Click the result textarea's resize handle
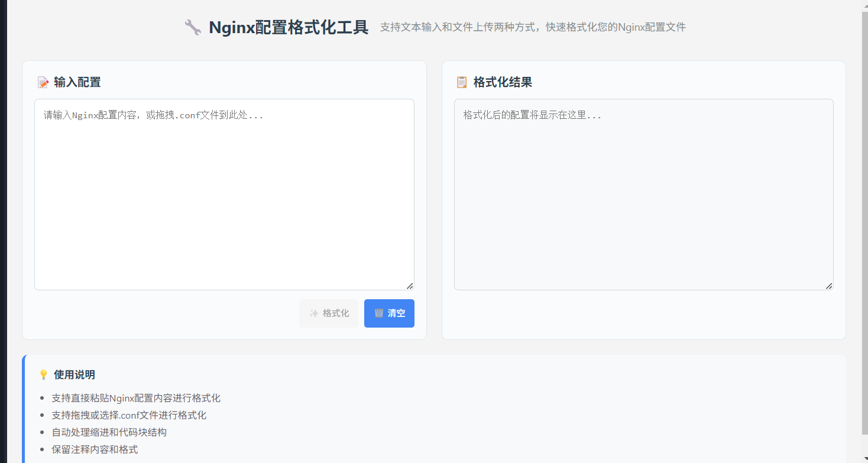868x463 pixels. (829, 286)
